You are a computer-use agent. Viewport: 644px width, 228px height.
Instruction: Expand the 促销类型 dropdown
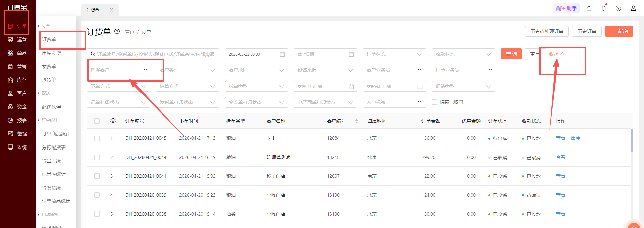pos(463,86)
